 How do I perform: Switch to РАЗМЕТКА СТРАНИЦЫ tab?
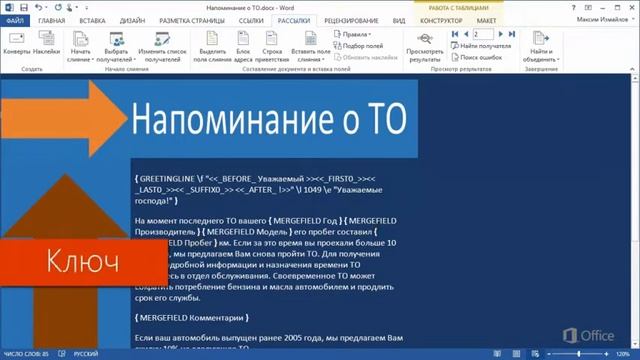[x=192, y=20]
